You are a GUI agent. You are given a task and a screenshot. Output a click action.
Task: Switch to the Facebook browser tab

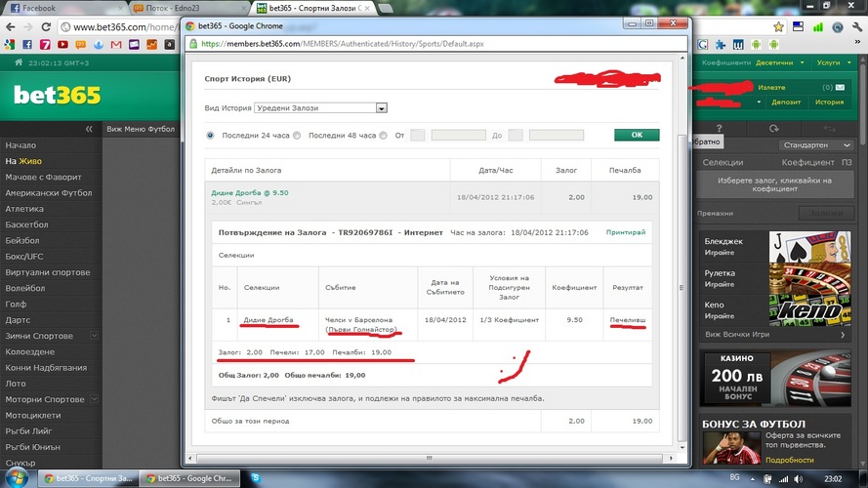(x=65, y=8)
